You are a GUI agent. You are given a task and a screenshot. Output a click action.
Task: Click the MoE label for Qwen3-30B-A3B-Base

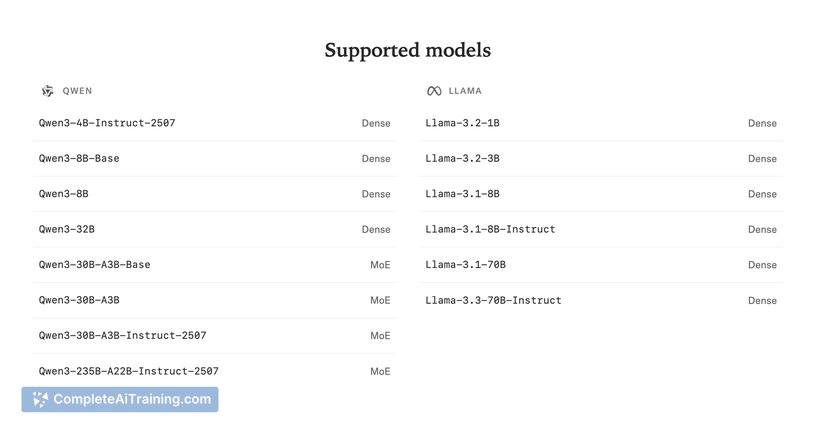(380, 265)
